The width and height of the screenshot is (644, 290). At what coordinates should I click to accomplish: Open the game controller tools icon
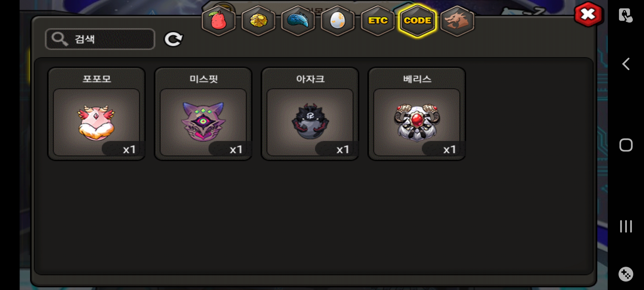pyautogui.click(x=626, y=274)
